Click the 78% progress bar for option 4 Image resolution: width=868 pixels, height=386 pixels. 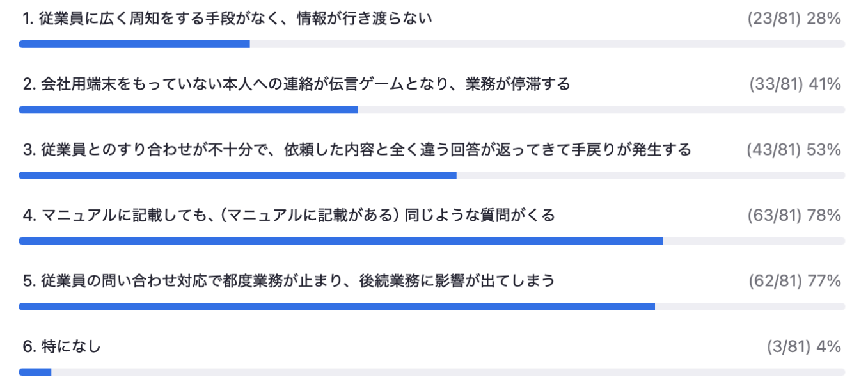(341, 241)
